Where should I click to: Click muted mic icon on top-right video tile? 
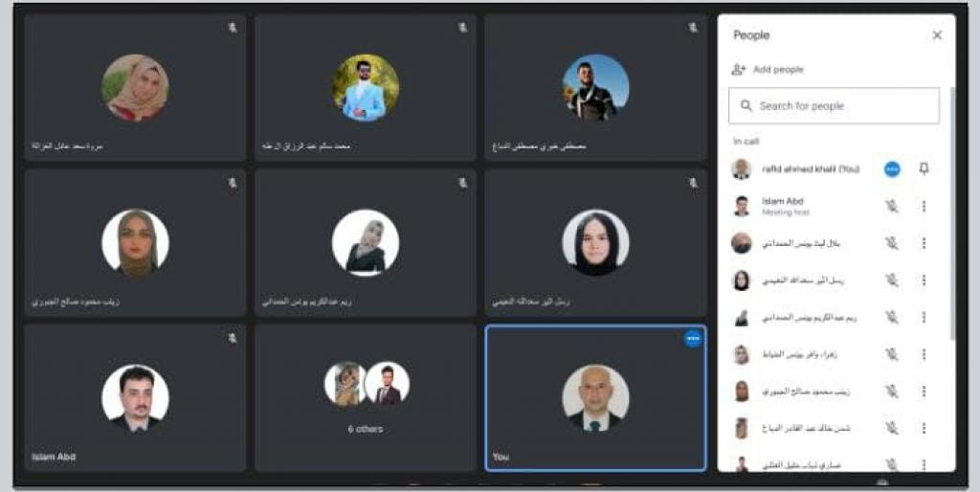[x=693, y=28]
